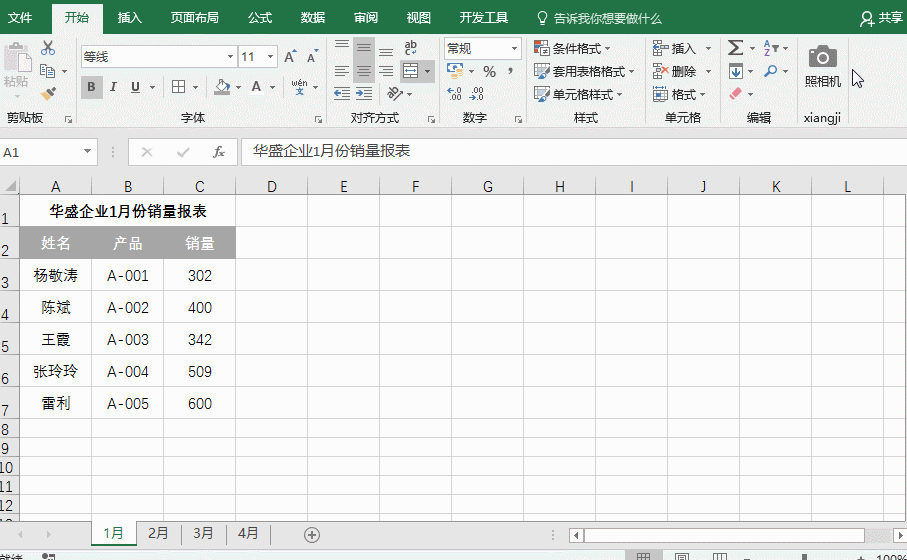This screenshot has height=560, width=907.
Task: Toggle italic formatting
Action: tap(114, 87)
